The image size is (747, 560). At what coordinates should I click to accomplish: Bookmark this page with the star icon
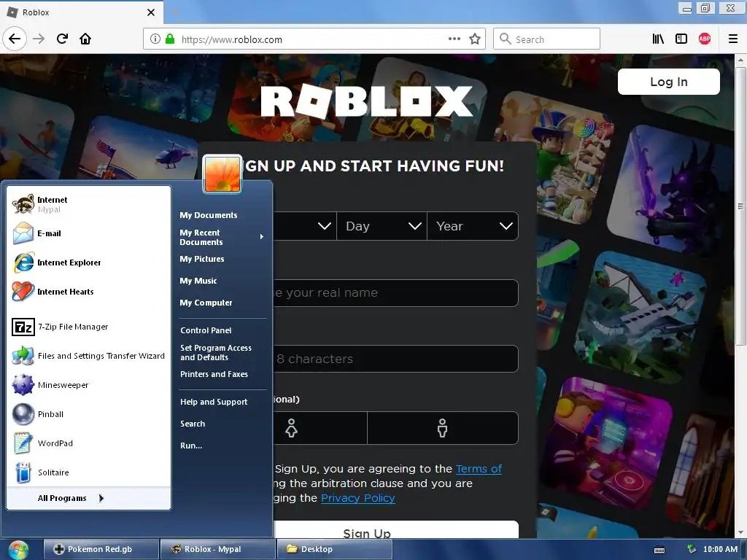click(474, 39)
